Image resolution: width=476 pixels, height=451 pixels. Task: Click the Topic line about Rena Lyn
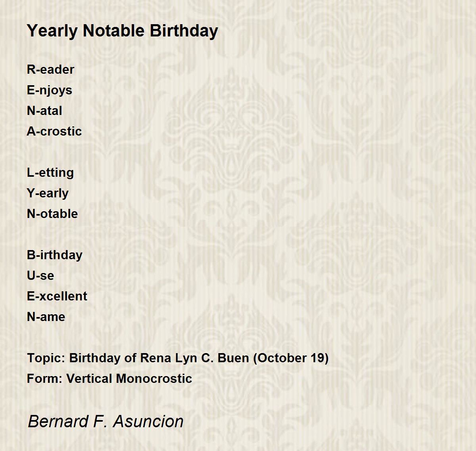tap(178, 358)
